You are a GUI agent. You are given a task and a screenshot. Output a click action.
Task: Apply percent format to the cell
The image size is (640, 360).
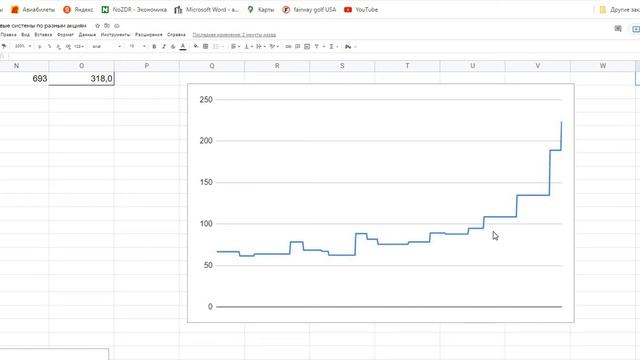[x=49, y=47]
